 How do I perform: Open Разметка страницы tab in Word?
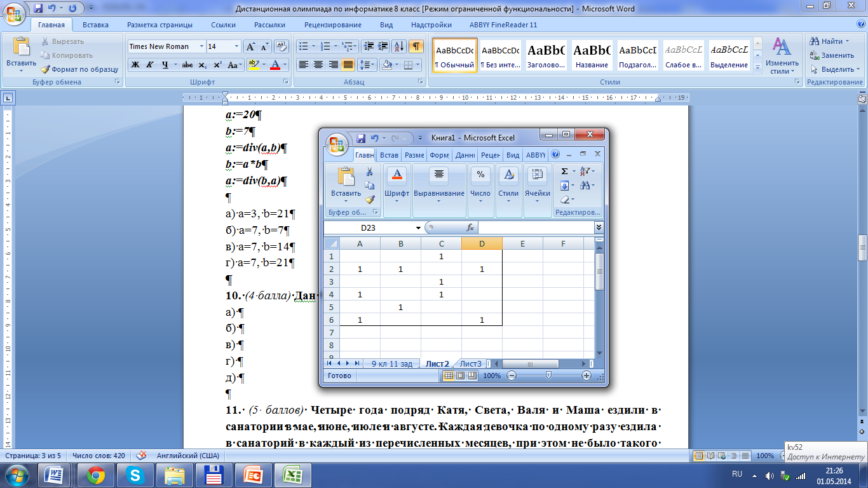tap(159, 25)
